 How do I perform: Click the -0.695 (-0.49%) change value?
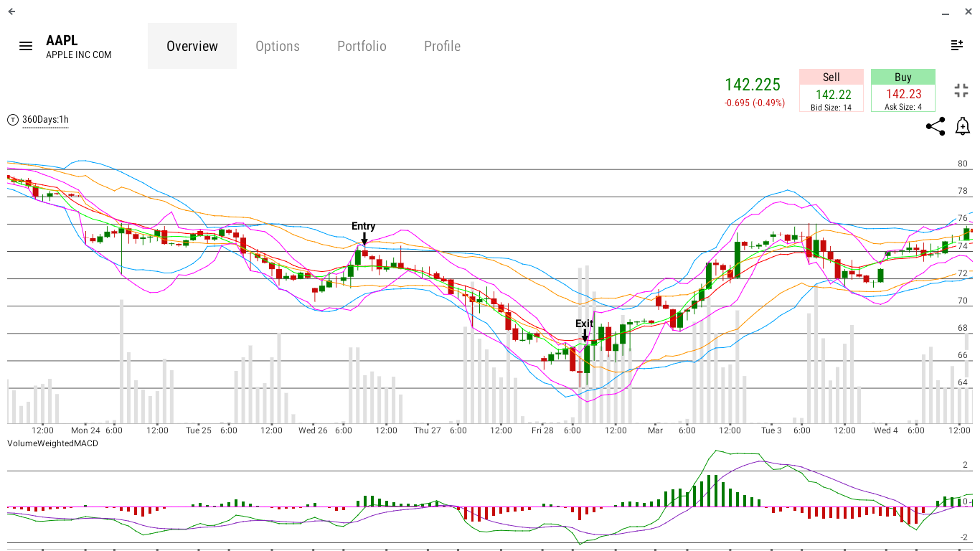pyautogui.click(x=755, y=103)
